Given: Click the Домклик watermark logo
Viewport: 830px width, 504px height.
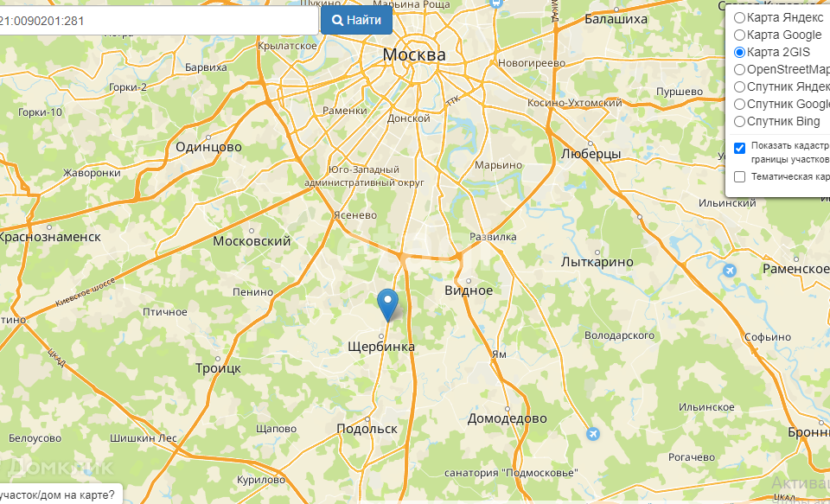Looking at the screenshot, I should [x=56, y=466].
